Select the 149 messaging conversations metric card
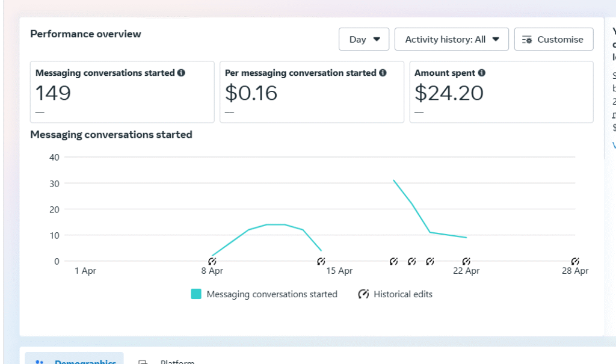 pos(122,92)
